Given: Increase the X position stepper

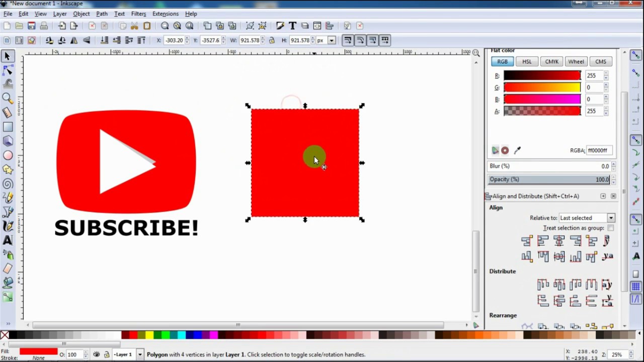Looking at the screenshot, I should coord(187,38).
